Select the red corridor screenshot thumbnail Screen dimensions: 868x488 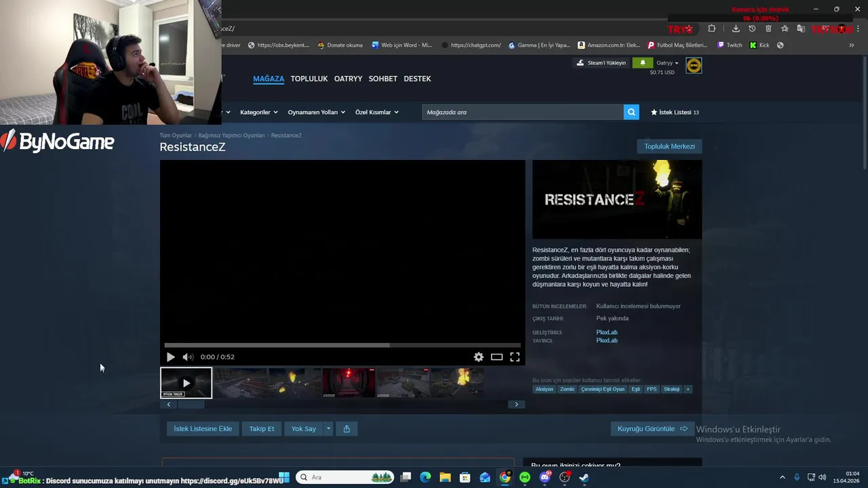(x=349, y=383)
